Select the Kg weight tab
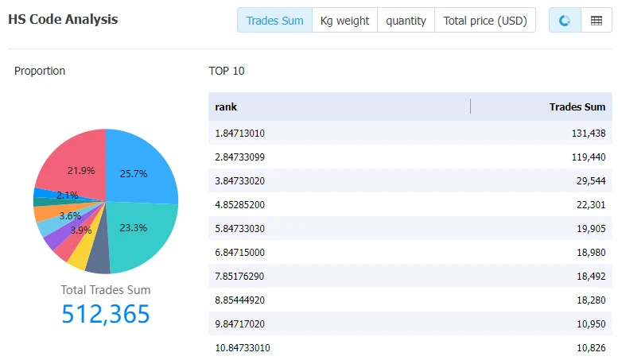Image resolution: width=618 pixels, height=364 pixels. coord(345,20)
